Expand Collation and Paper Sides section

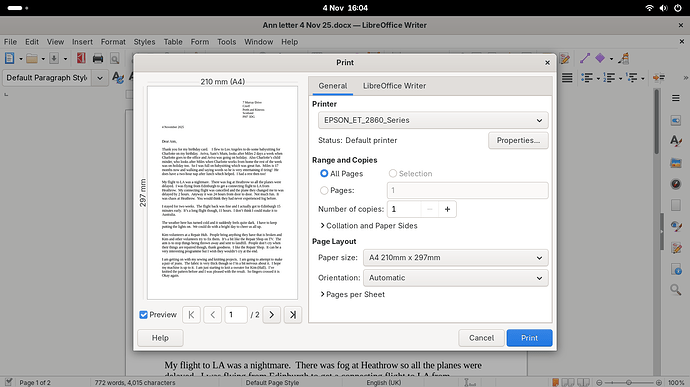(369, 226)
